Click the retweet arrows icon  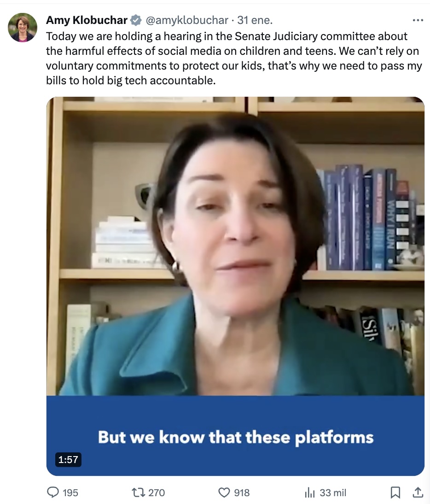click(139, 492)
